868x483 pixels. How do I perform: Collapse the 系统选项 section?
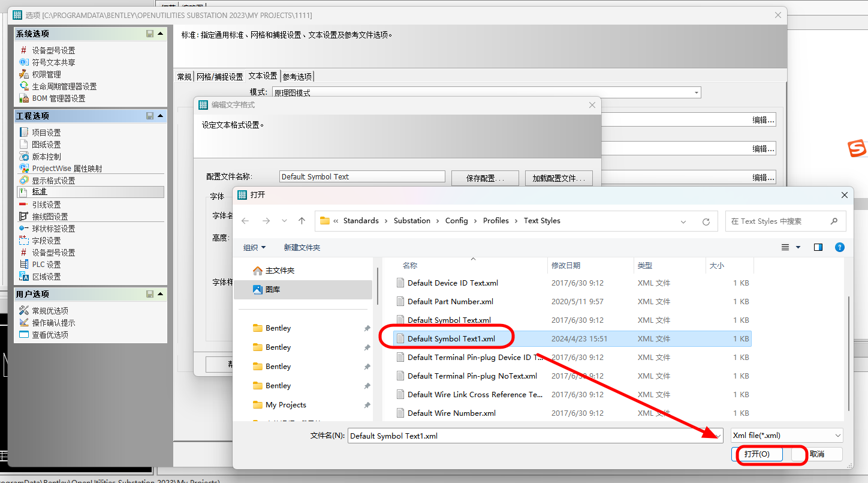pos(161,34)
